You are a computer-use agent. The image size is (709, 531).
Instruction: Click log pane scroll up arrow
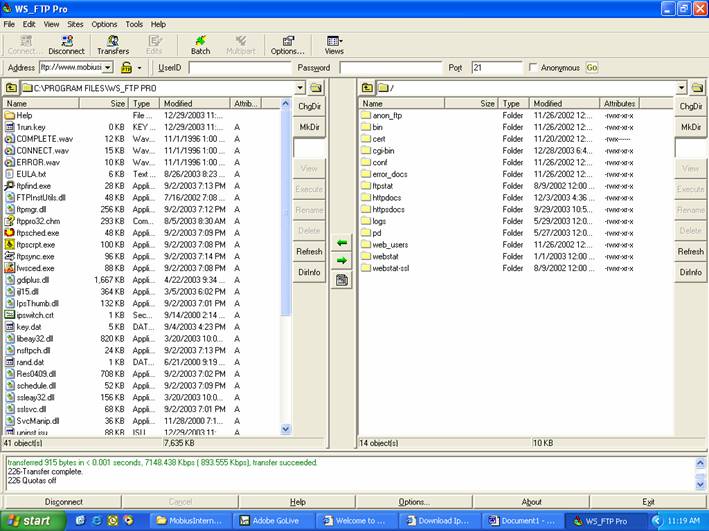[x=700, y=463]
